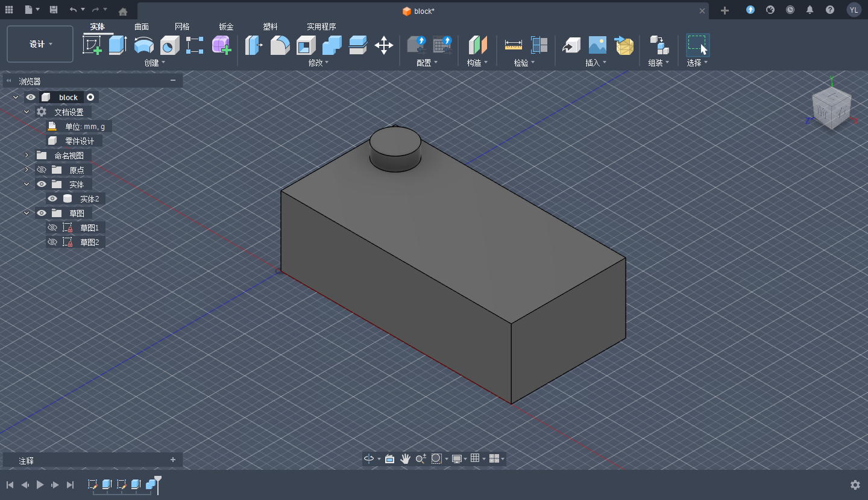Show the hidden 原点 folder
This screenshot has width=868, height=500.
point(42,169)
